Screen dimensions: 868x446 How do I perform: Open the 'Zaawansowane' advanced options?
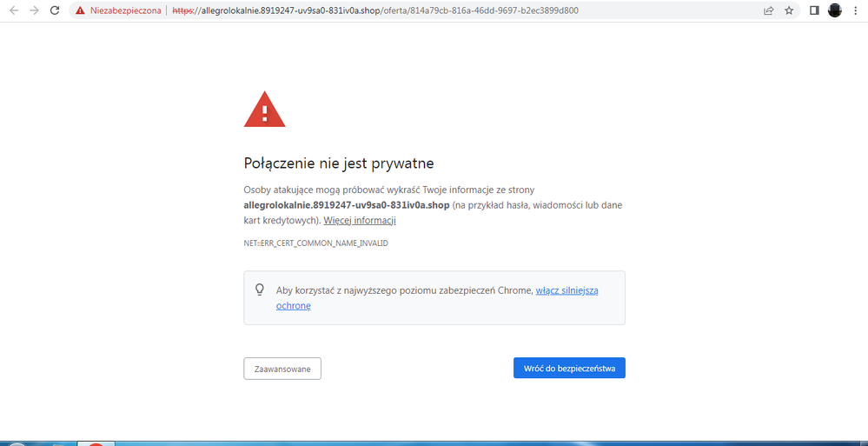282,369
